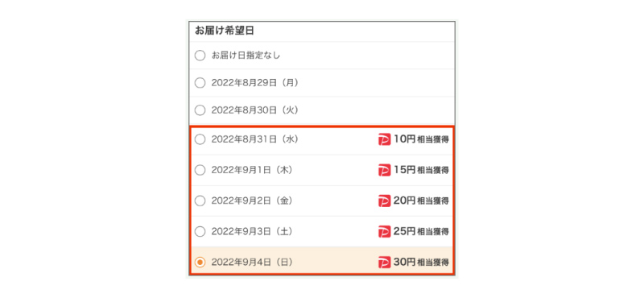Click the 15円相当獲得 reward text

tap(421, 170)
